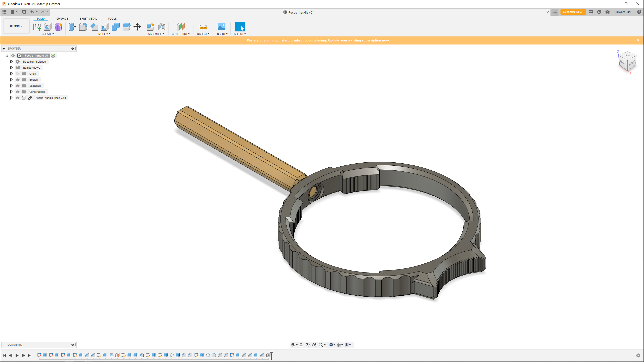Viewport: 644px width, 362px height.
Task: Open the Offset Plane construct tool
Action: 181,27
